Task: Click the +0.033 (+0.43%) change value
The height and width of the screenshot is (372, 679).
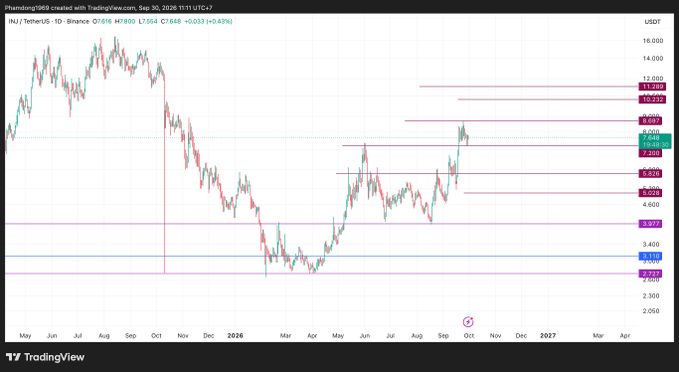Action: pyautogui.click(x=208, y=21)
